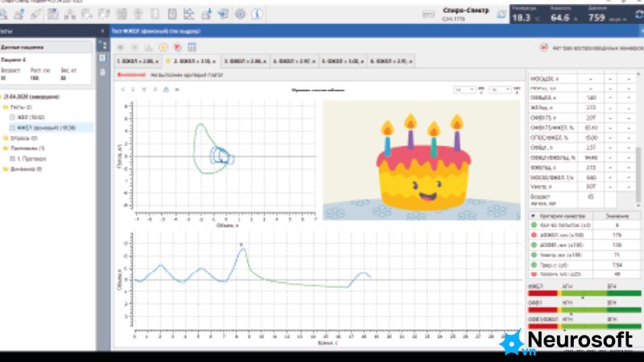Screen dimensions: 644x362
Task: Click the refresh icon next to Спиро-Спектр
Action: (501, 14)
